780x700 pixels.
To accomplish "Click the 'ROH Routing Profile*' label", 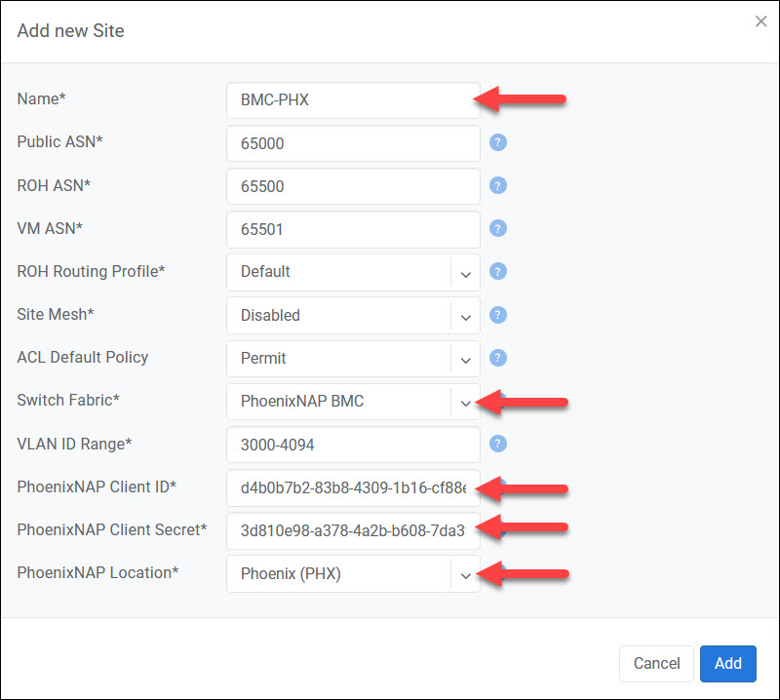I will point(91,272).
